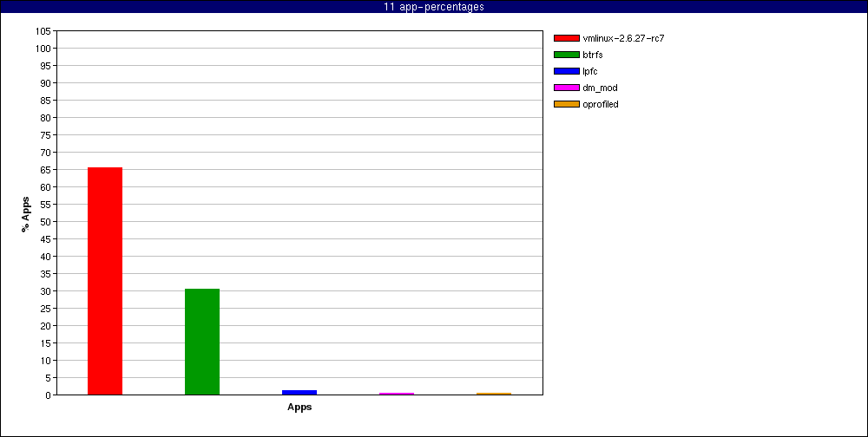Click the 105 y-axis tick label

(44, 31)
